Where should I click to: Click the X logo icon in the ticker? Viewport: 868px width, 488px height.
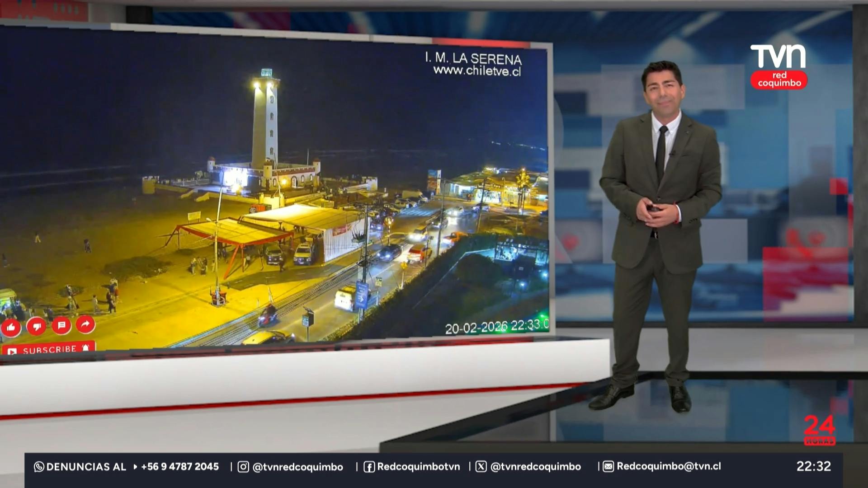pos(481,467)
